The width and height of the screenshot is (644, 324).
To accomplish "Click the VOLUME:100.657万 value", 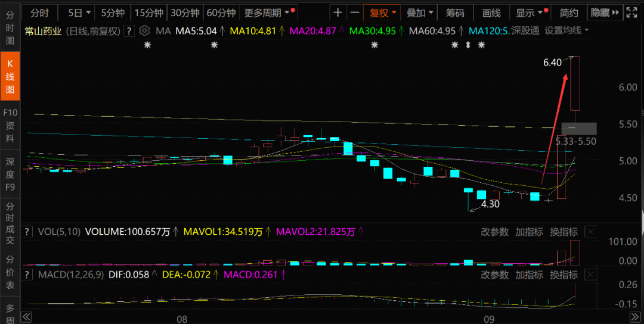I will point(128,232).
